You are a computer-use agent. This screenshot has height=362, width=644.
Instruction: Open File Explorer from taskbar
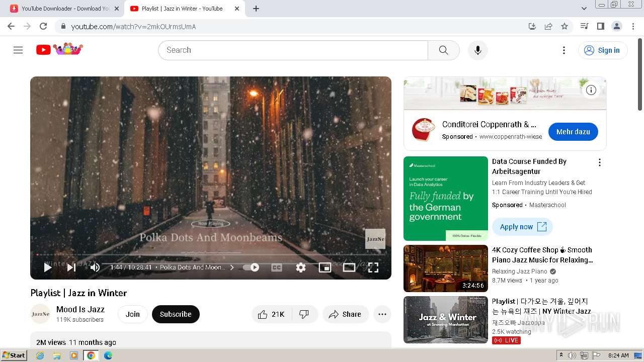pyautogui.click(x=57, y=355)
